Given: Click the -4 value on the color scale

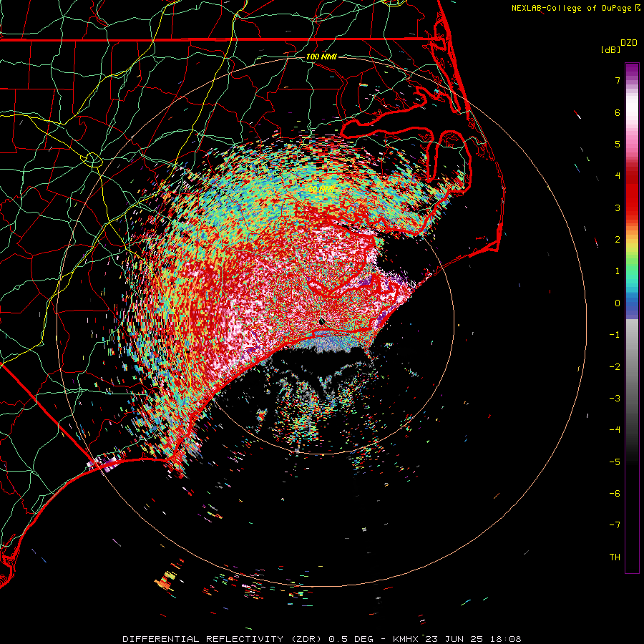Looking at the screenshot, I should coord(615,430).
